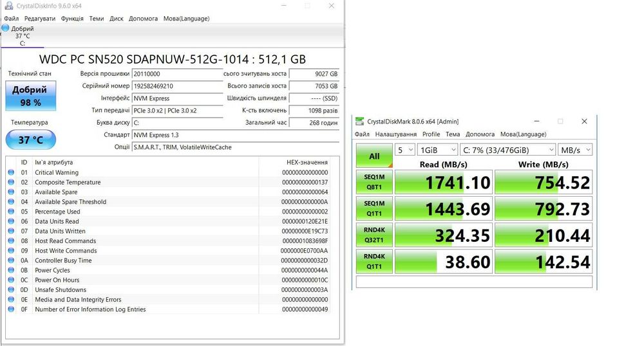Click the Ім'я атрибута column header
Image resolution: width=644 pixels, height=346 pixels.
[54, 162]
